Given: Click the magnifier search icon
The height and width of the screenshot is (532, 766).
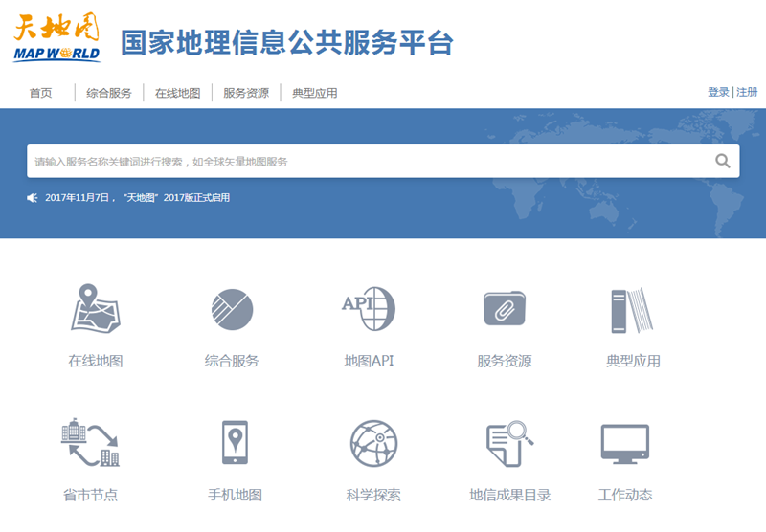Looking at the screenshot, I should [723, 161].
